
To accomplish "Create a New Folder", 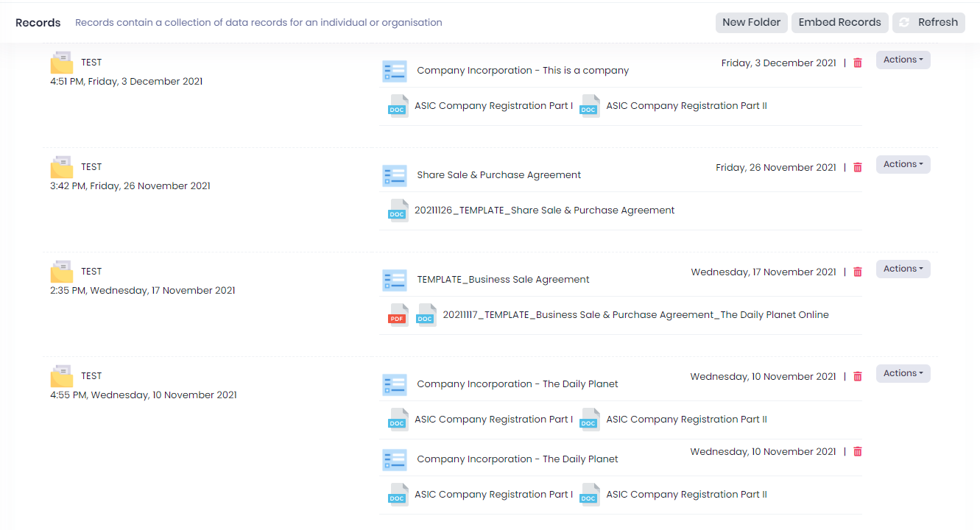I will click(751, 23).
